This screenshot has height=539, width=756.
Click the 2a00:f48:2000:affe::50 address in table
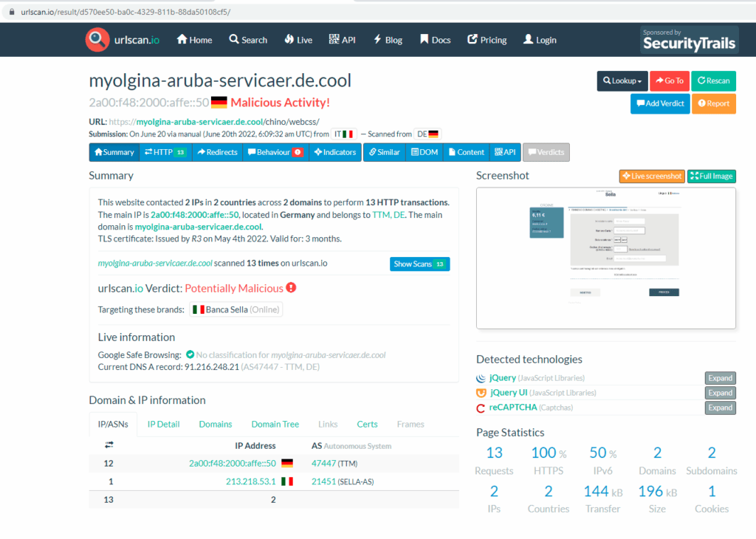pos(233,463)
